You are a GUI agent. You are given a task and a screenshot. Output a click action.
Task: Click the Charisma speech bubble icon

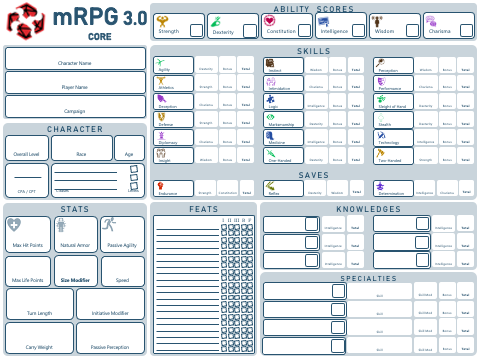tap(431, 21)
